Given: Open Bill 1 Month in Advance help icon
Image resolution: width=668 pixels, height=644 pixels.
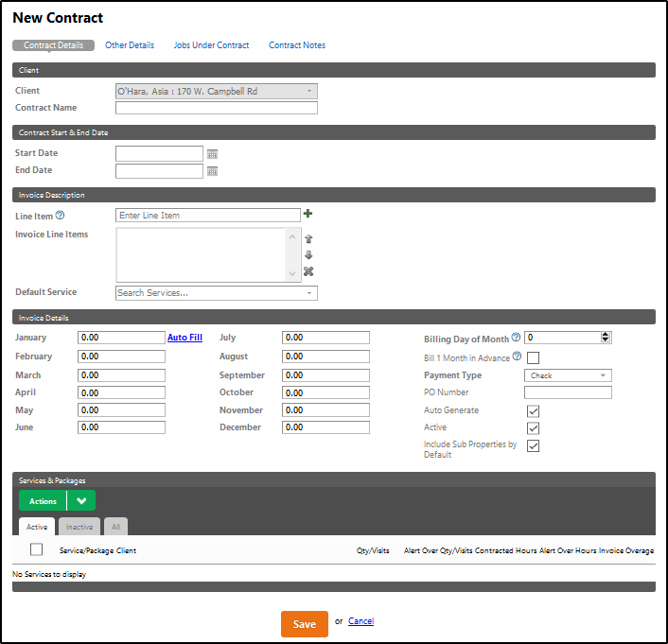Looking at the screenshot, I should (x=517, y=356).
